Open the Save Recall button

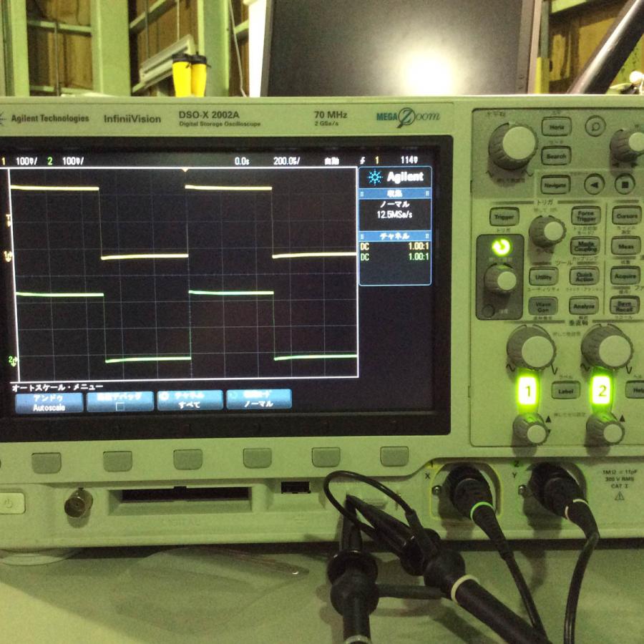(625, 305)
